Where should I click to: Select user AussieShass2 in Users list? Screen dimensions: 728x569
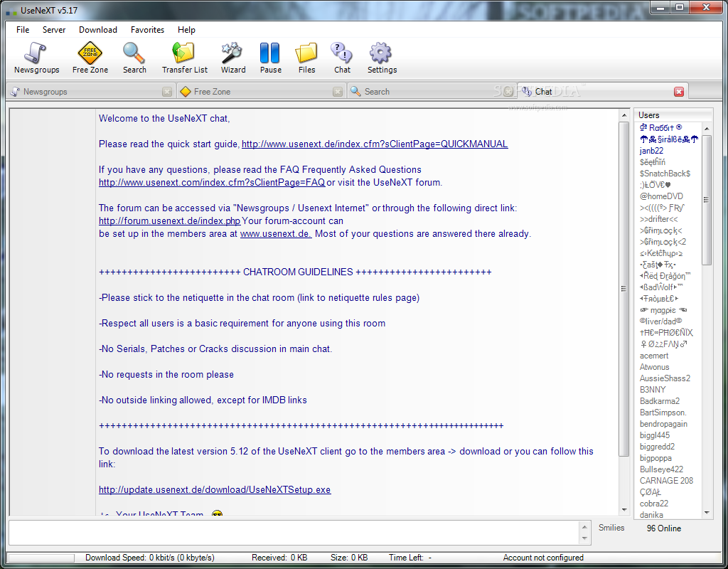point(665,378)
